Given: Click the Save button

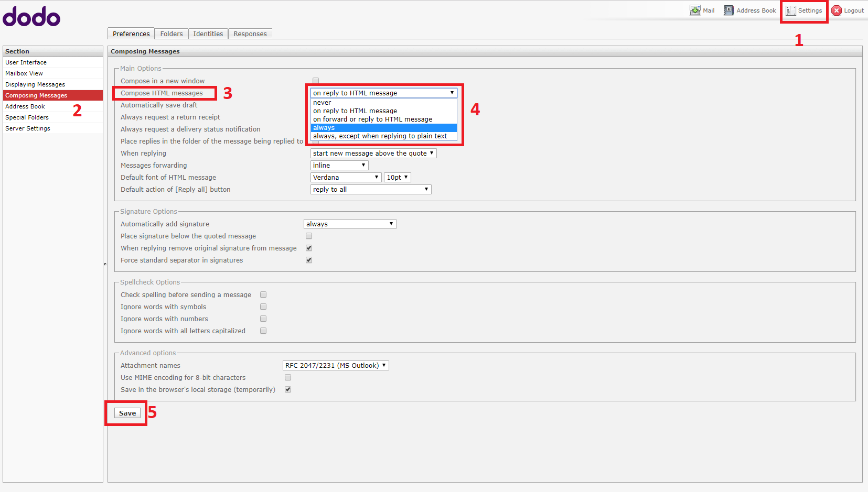Looking at the screenshot, I should point(126,413).
